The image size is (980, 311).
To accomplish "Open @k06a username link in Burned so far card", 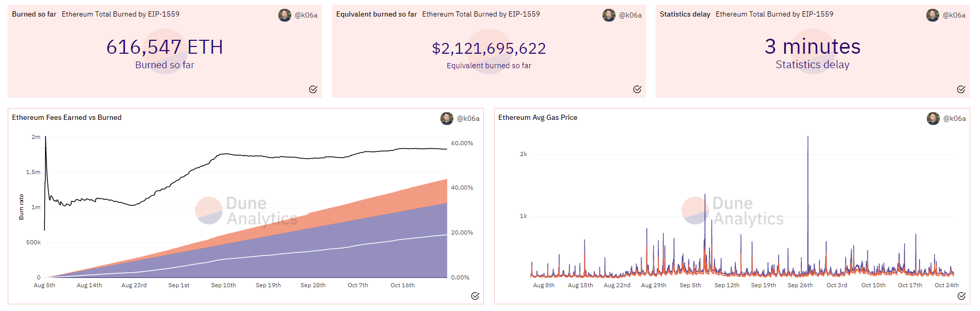I will [x=306, y=15].
